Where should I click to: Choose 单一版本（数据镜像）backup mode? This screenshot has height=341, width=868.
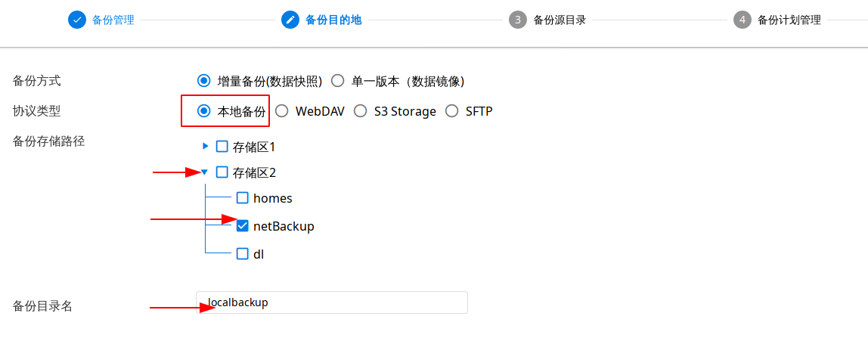pos(338,80)
